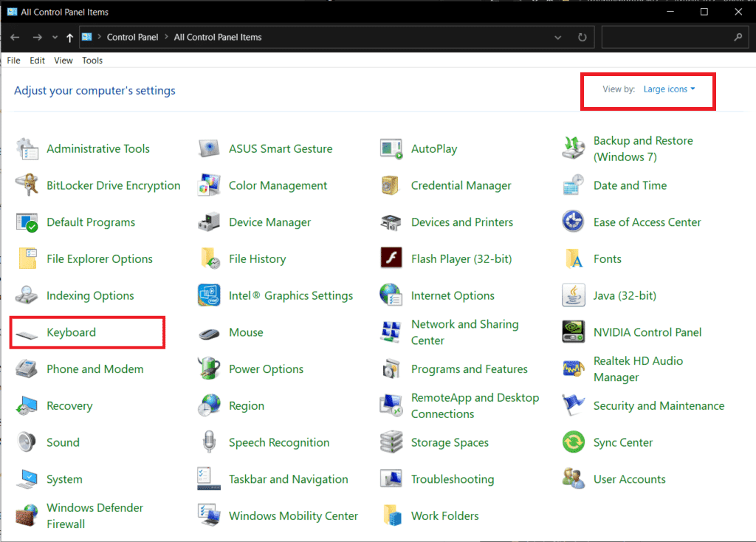Expand the chevron after Control Panel breadcrumb

point(166,37)
